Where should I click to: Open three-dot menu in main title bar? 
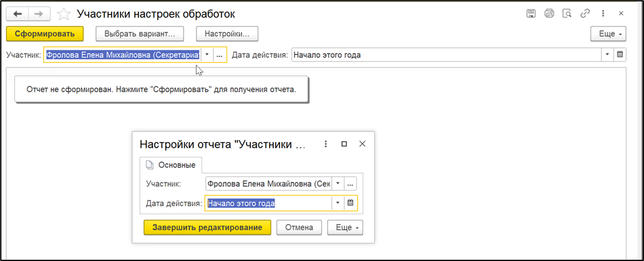coord(603,14)
